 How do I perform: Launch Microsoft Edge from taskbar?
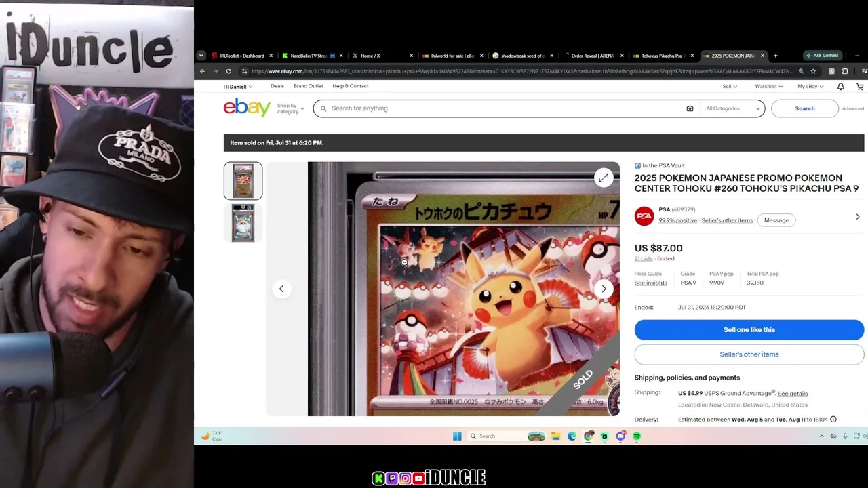pos(572,436)
